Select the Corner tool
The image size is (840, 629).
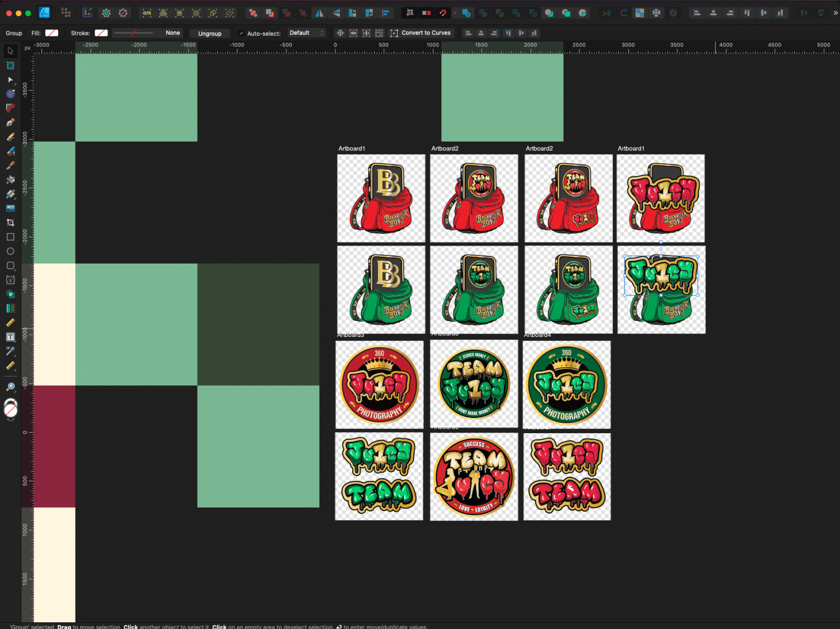(10, 108)
